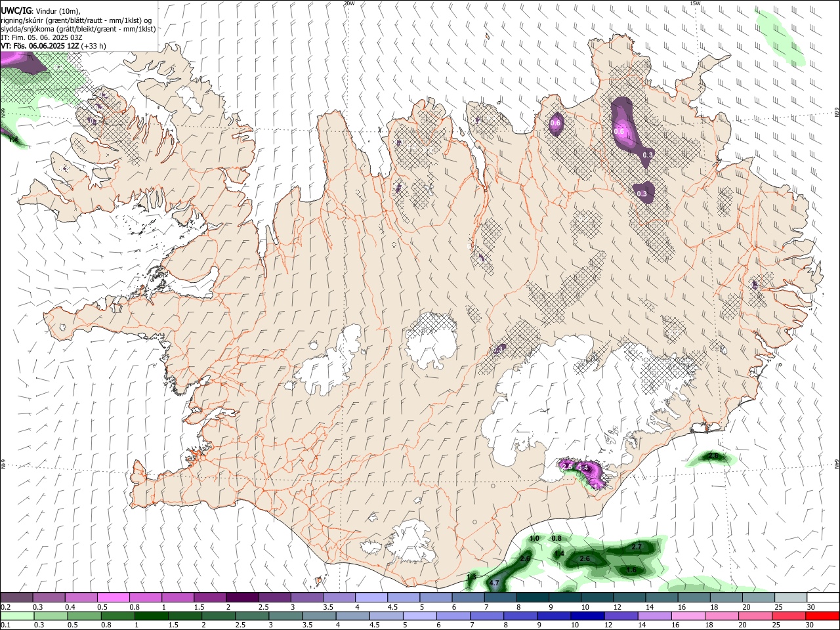840x630 pixels.
Task: Click the '5.4' snowfall value on the glacier edge
Action: pyautogui.click(x=582, y=467)
